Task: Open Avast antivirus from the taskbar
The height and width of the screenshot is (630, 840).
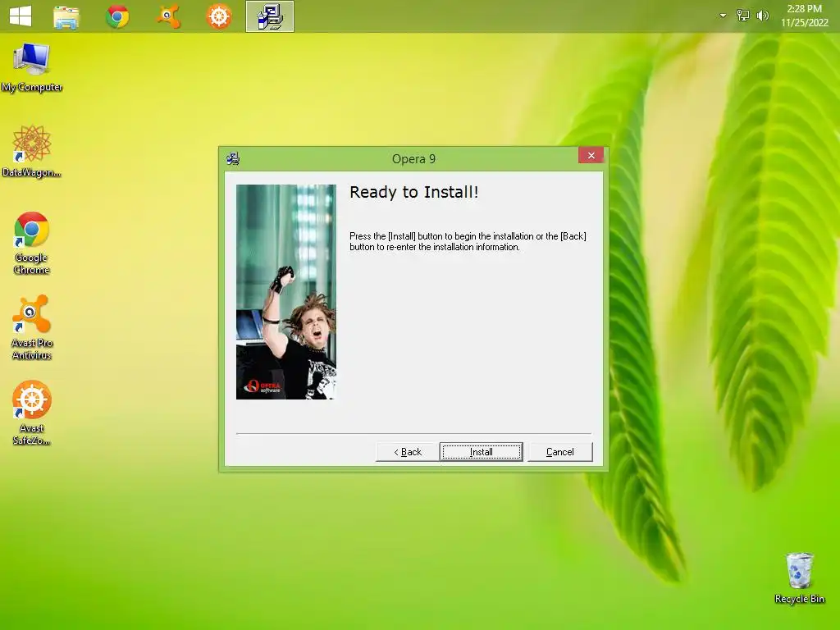Action: [x=168, y=16]
